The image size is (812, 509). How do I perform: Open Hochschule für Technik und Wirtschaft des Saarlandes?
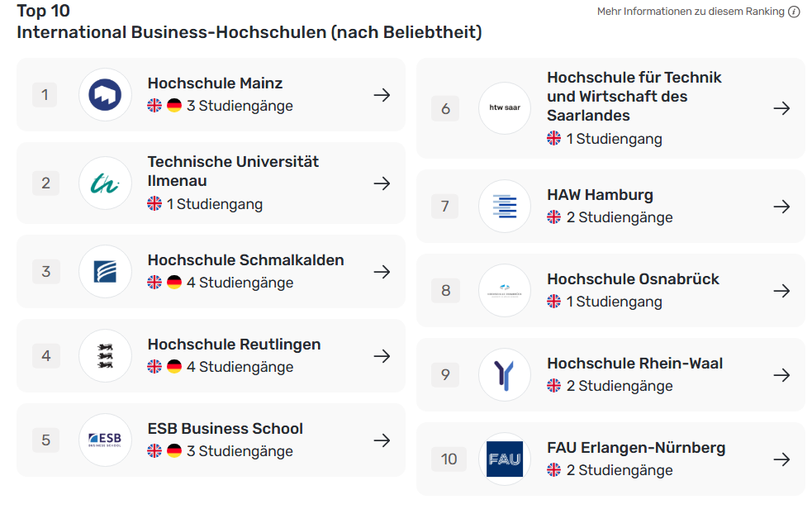[634, 97]
